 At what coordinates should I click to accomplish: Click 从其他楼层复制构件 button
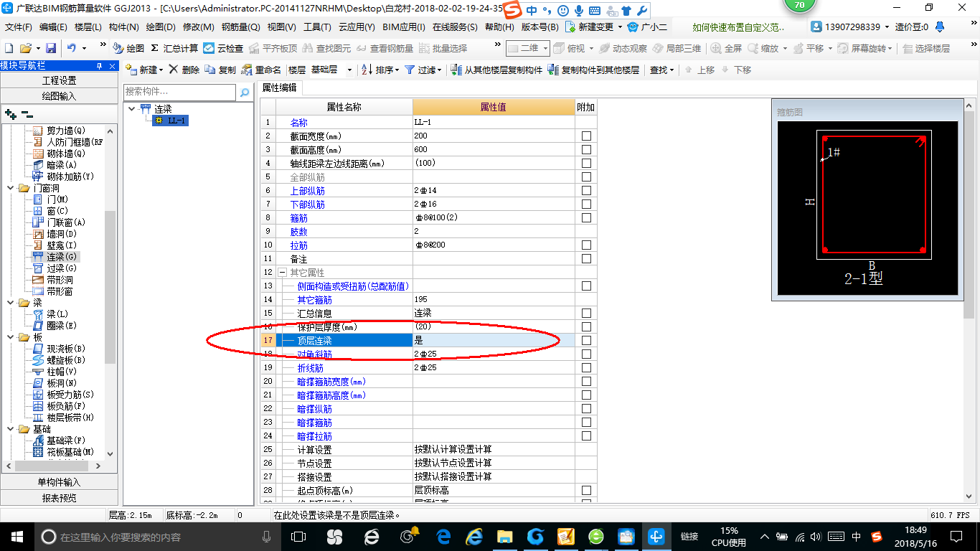coord(496,70)
